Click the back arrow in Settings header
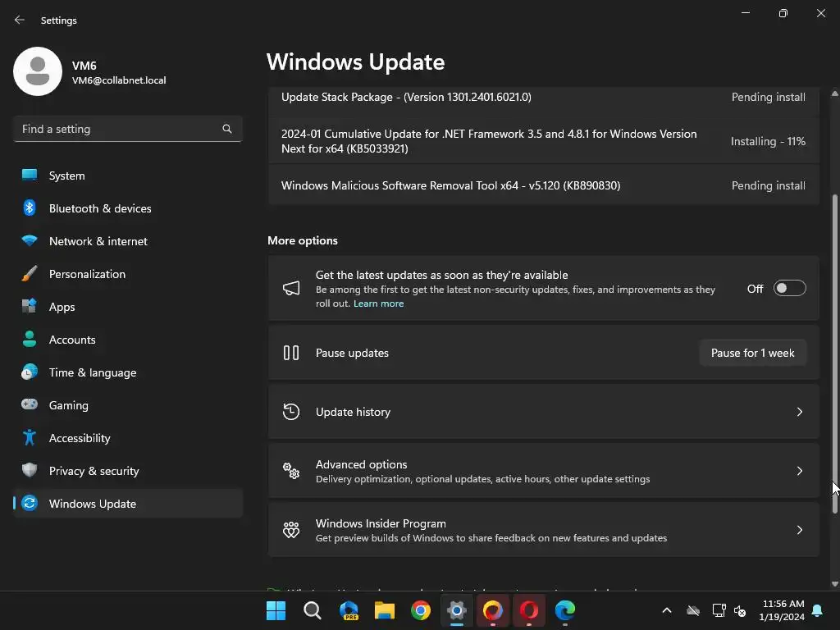The image size is (840, 630). (20, 20)
